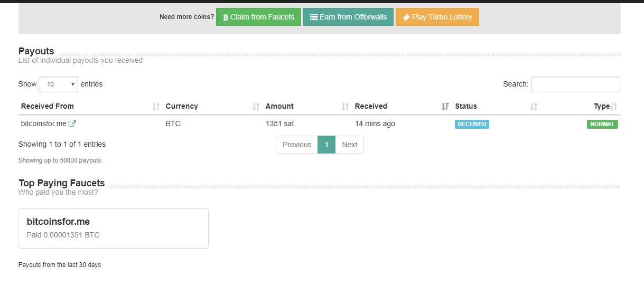Click the 1351 sat amount cell
The height and width of the screenshot is (286, 644).
point(279,123)
